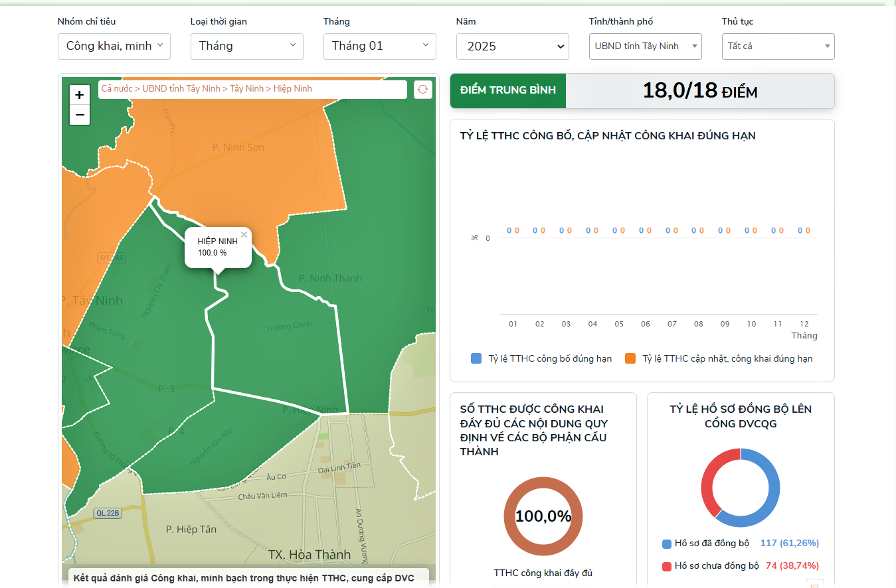
Task: Click the 74 (38,74%) value
Action: tap(792, 566)
